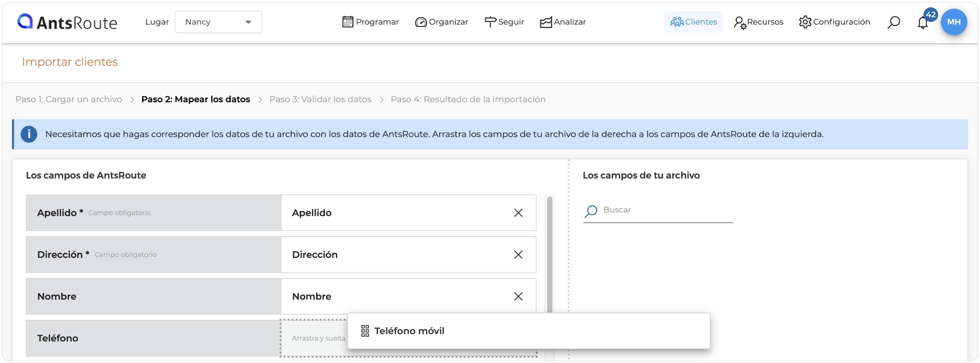The image size is (980, 363).
Task: Go back to Paso 1: Cargar un archivo
Action: coord(69,99)
